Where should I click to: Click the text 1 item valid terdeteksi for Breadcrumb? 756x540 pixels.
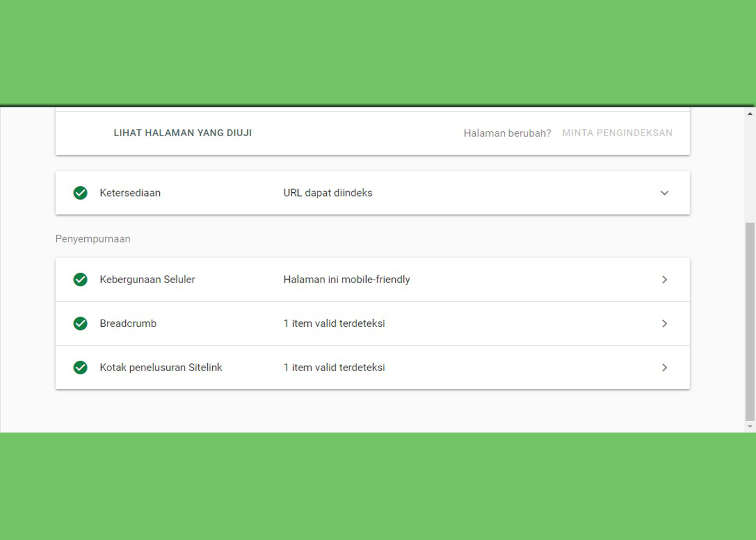[334, 323]
